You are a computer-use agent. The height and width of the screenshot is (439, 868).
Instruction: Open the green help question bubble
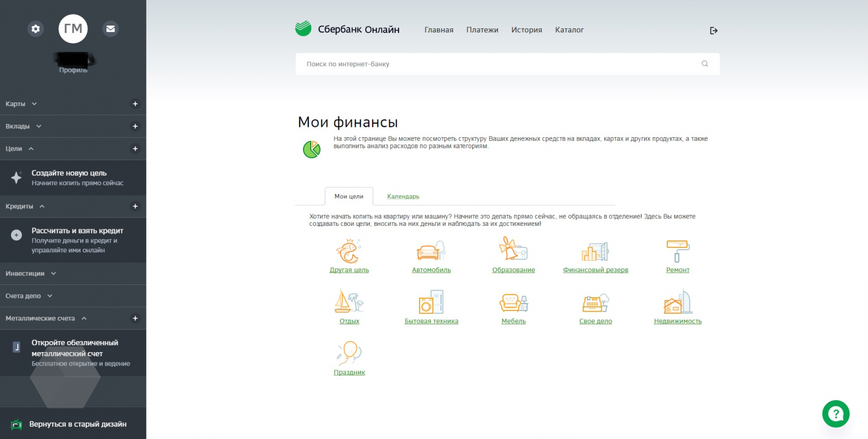pyautogui.click(x=836, y=414)
